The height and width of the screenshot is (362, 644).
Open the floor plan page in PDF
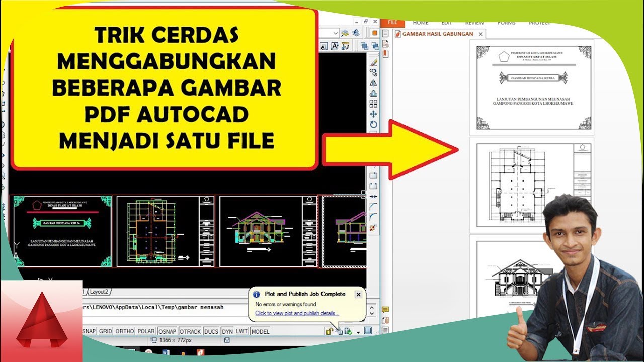coord(532,186)
